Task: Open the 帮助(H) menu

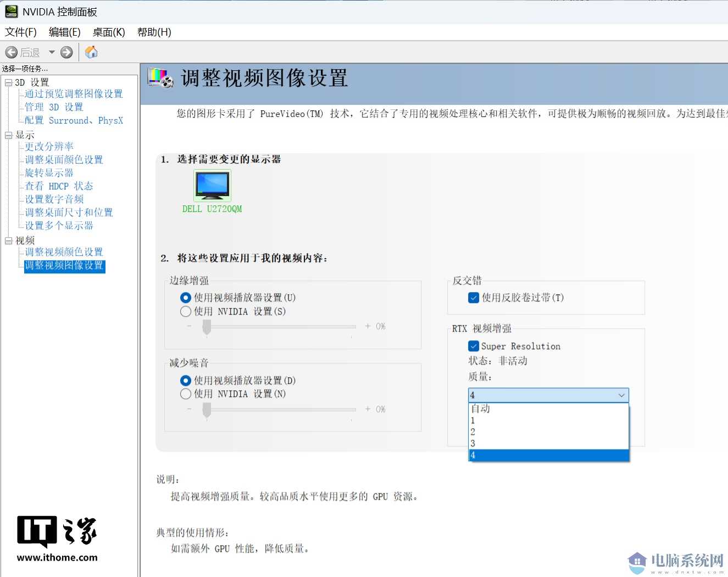Action: [x=154, y=32]
